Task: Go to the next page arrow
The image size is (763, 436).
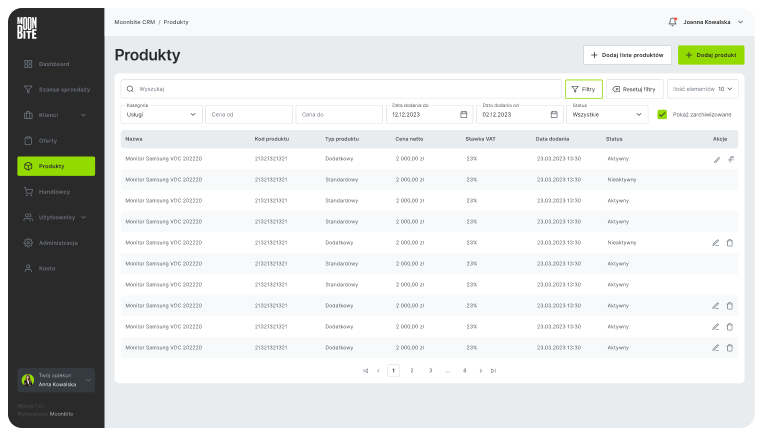Action: (x=481, y=370)
